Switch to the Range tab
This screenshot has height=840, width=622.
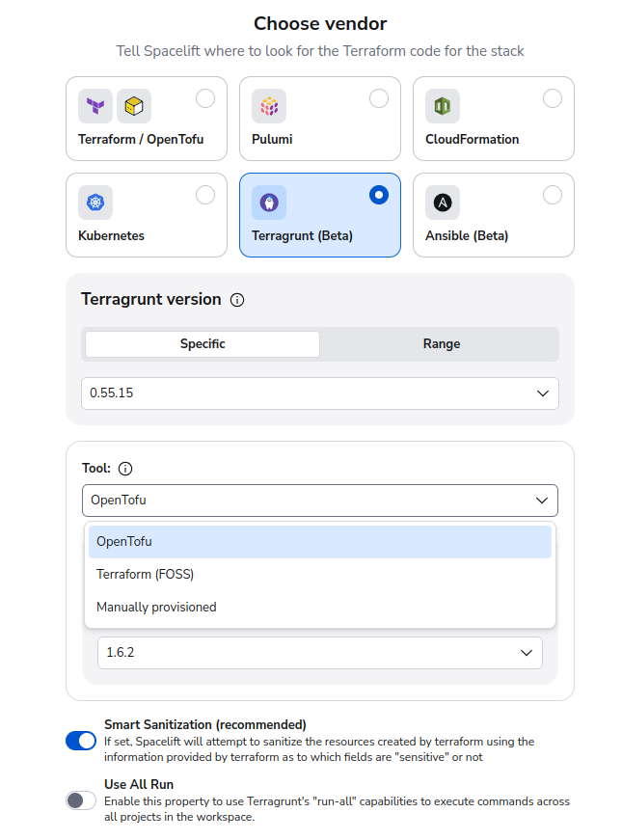point(441,344)
